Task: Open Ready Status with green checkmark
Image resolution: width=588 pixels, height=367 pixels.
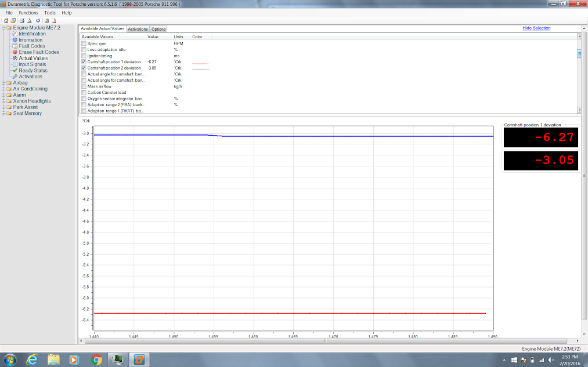Action: (x=33, y=71)
